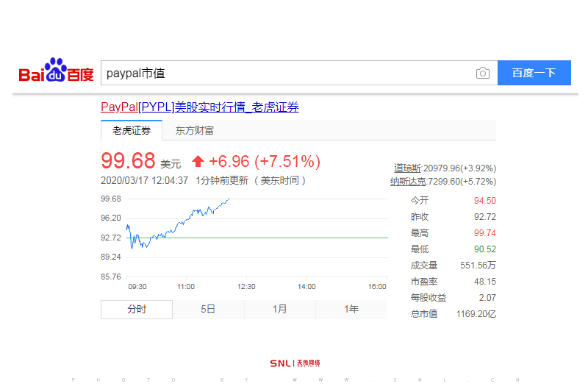
Task: Click the Baidu logo
Action: [56, 72]
